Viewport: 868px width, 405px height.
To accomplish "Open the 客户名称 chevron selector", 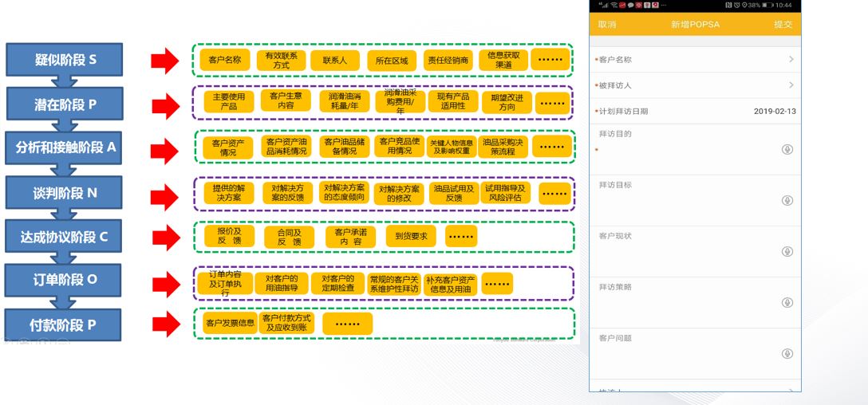I will point(791,59).
